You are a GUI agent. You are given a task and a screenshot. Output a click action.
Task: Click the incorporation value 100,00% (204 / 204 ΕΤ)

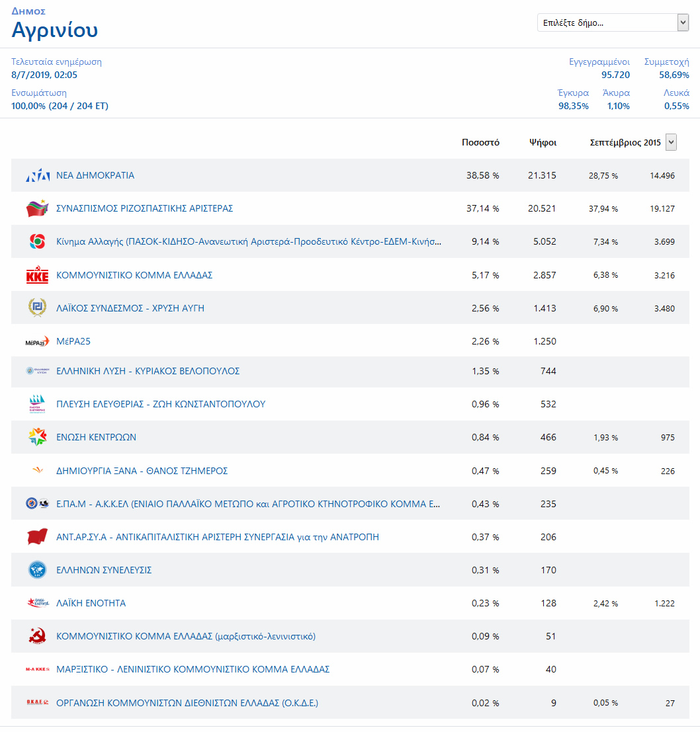[60, 106]
